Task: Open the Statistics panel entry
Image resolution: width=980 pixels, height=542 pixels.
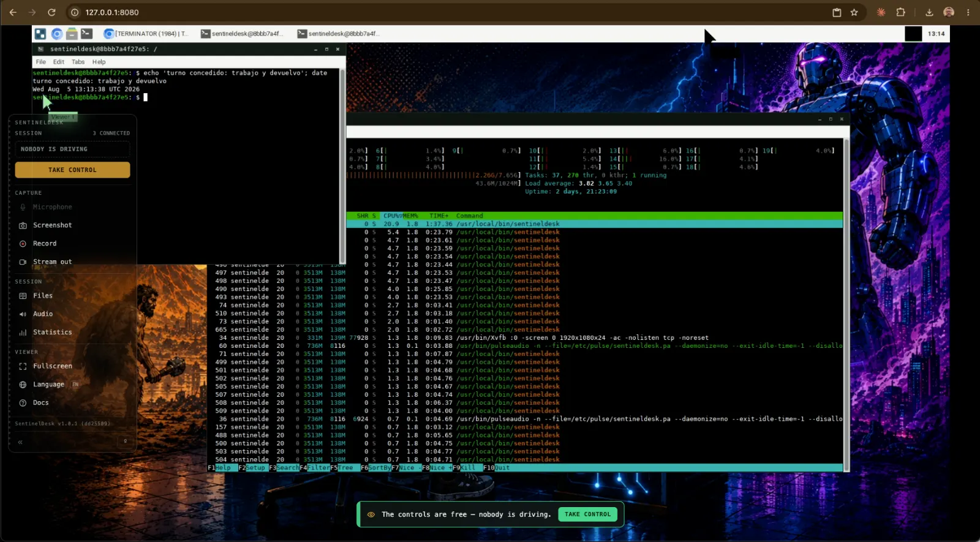Action: coord(53,333)
